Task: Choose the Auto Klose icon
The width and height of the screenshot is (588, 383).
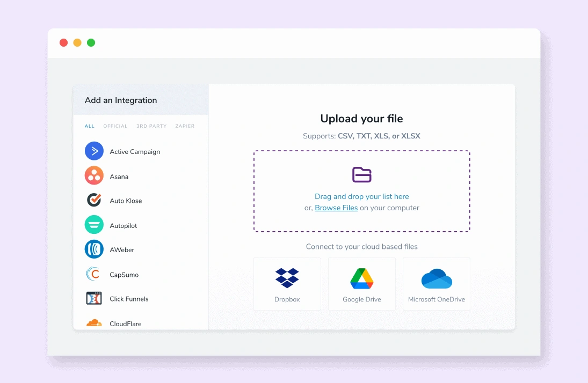Action: 93,200
